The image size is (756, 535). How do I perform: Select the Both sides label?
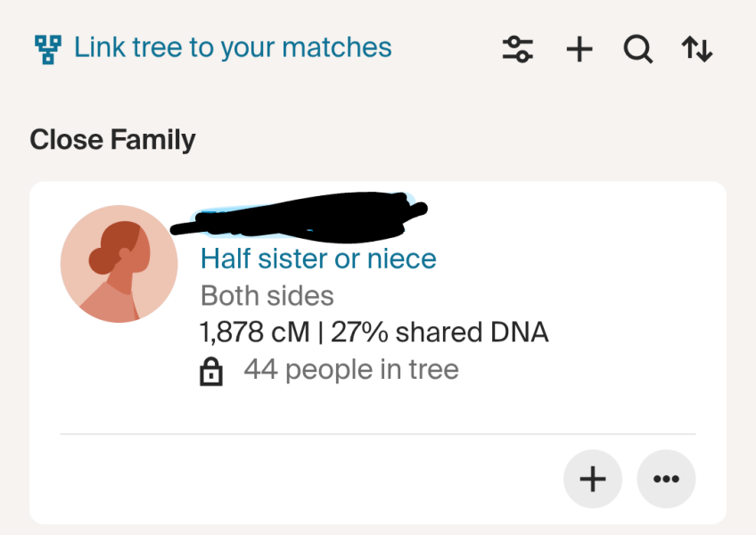pyautogui.click(x=267, y=295)
